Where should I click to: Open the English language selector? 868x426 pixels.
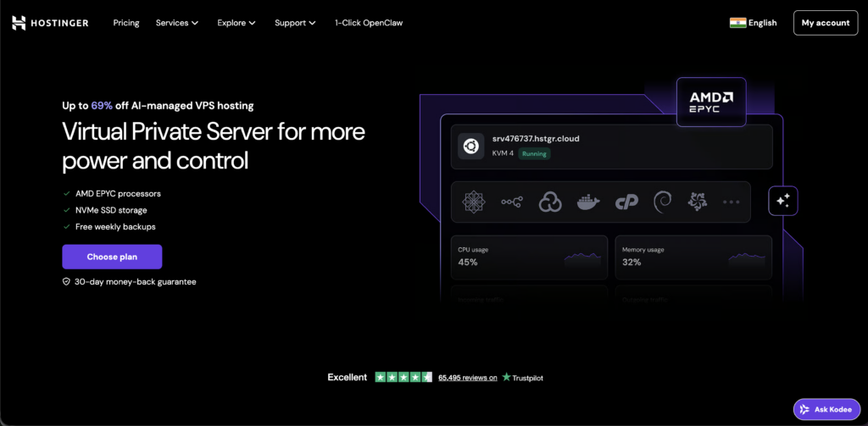(754, 23)
